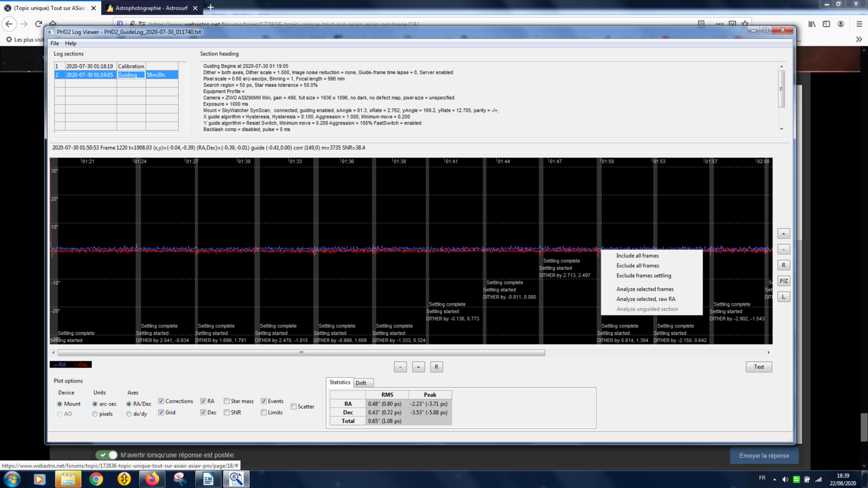Click Envoyer la réponse button
This screenshot has width=868, height=488.
764,456
